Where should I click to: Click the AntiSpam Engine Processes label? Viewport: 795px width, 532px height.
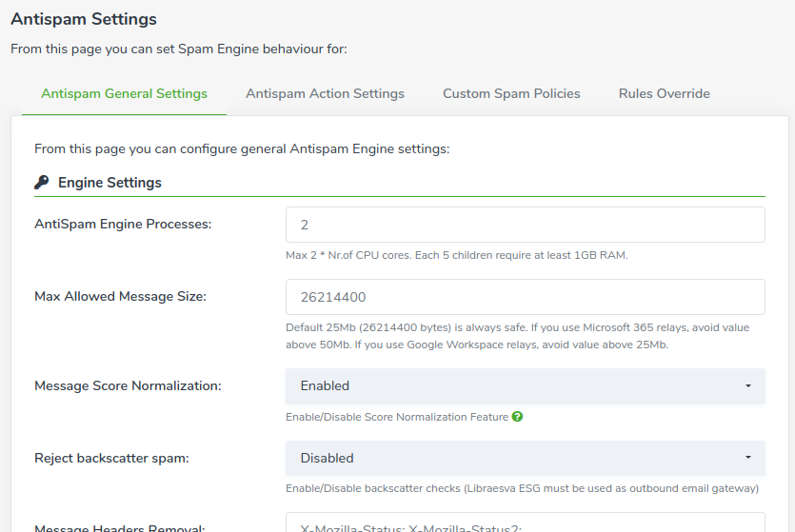(123, 224)
